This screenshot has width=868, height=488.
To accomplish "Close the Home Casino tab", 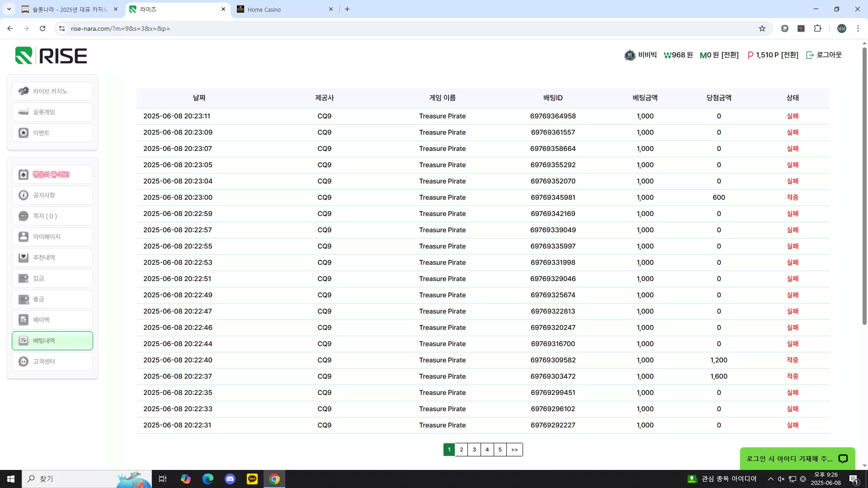I will click(x=331, y=9).
